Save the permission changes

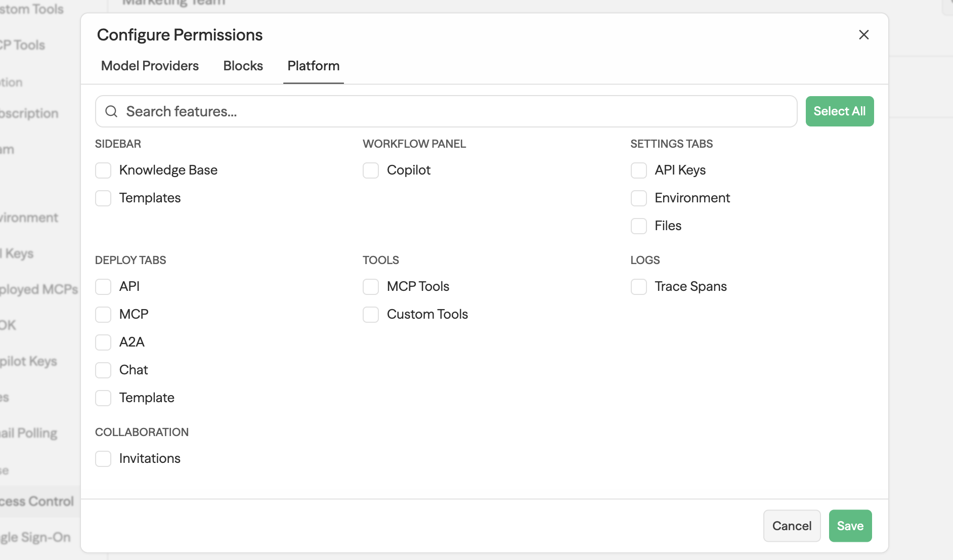[850, 526]
